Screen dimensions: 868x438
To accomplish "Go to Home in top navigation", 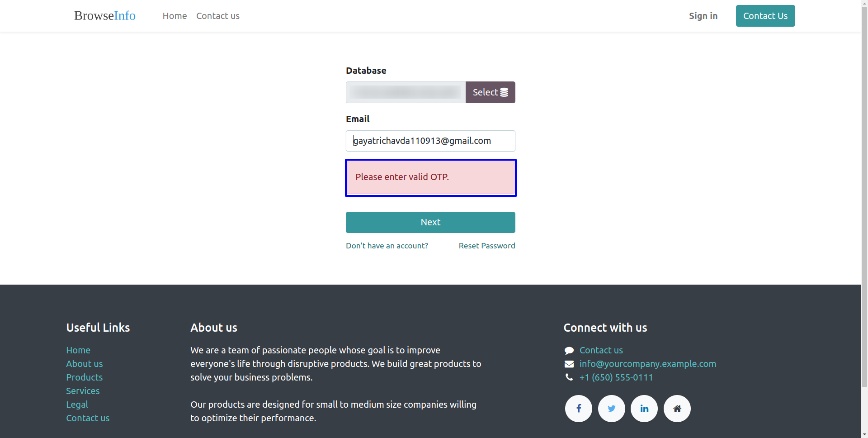I will pyautogui.click(x=175, y=16).
